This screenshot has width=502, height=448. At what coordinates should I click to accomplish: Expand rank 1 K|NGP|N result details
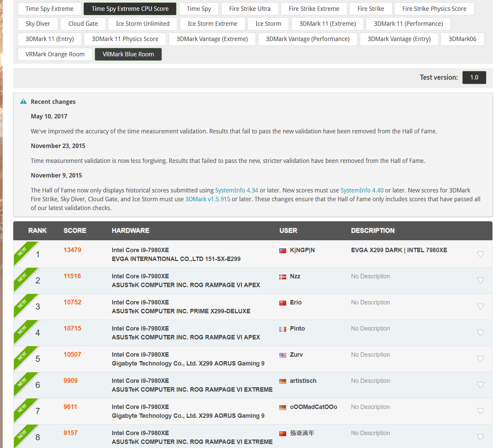point(480,254)
